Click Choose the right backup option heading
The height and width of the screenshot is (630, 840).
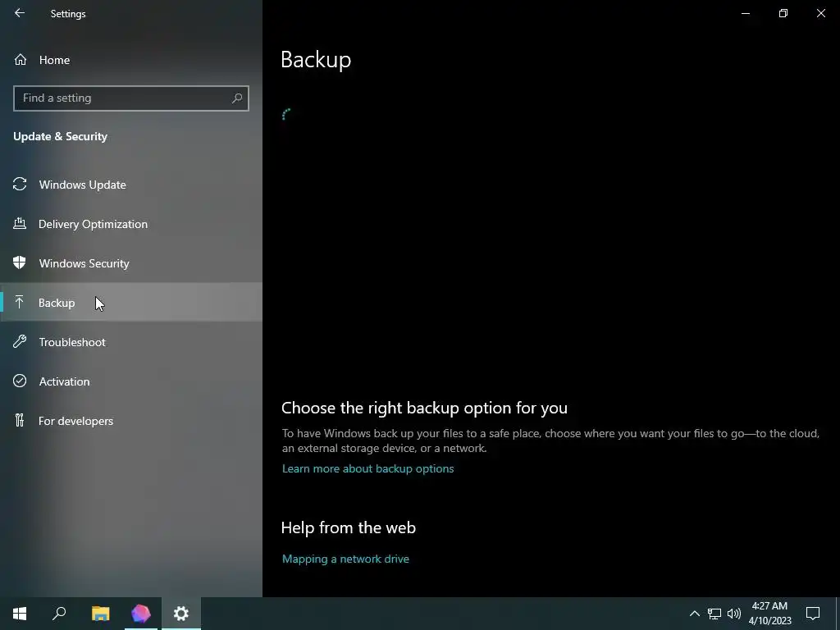click(x=424, y=409)
